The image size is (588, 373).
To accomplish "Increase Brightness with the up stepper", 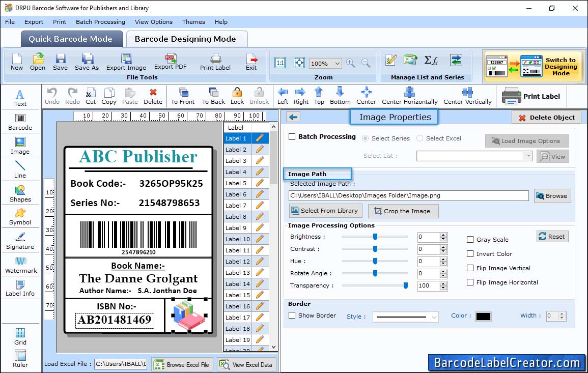I will coord(443,235).
